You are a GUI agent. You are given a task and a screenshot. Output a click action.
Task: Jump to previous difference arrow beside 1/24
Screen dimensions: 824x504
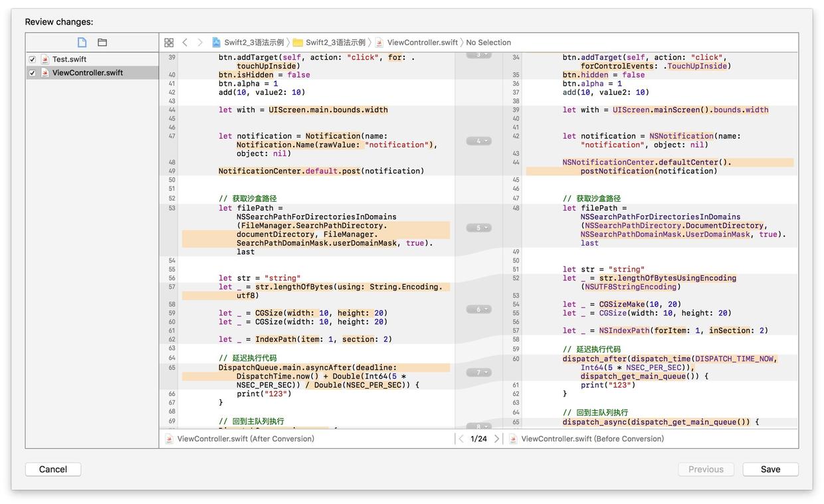[461, 439]
